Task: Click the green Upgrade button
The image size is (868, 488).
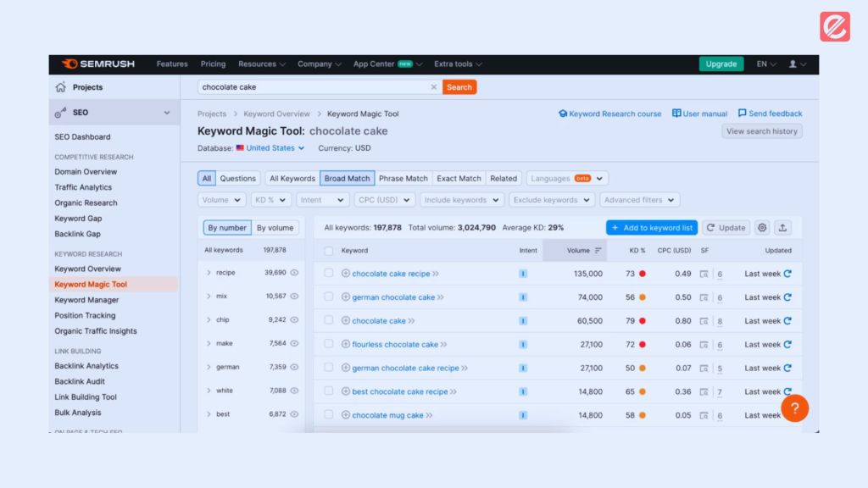Action: coord(721,64)
